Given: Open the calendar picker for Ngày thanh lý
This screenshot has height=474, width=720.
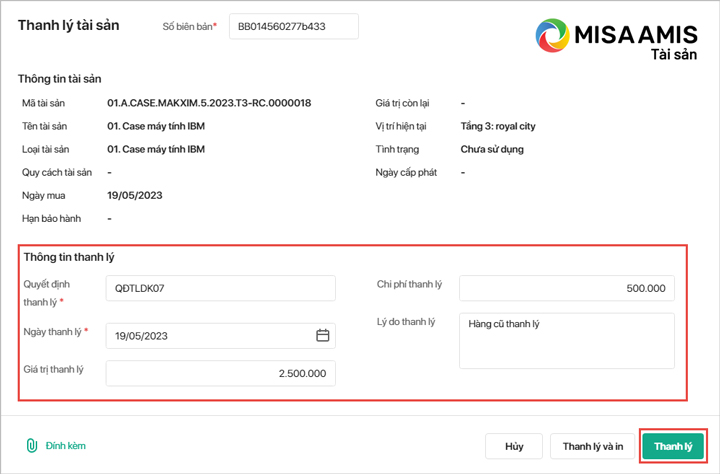Looking at the screenshot, I should point(322,335).
